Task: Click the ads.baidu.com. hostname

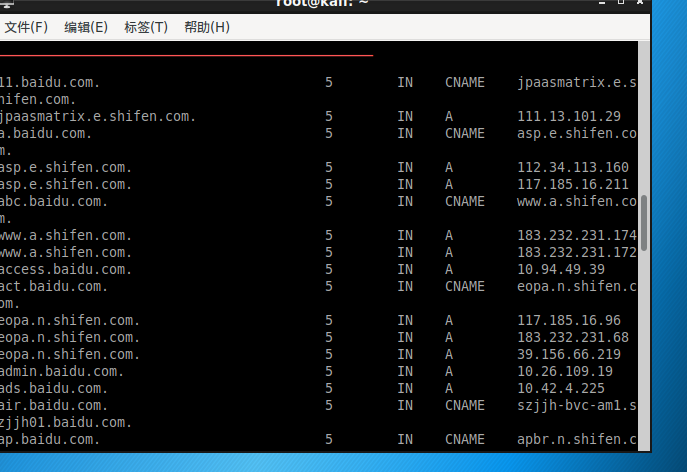Action: pos(54,388)
